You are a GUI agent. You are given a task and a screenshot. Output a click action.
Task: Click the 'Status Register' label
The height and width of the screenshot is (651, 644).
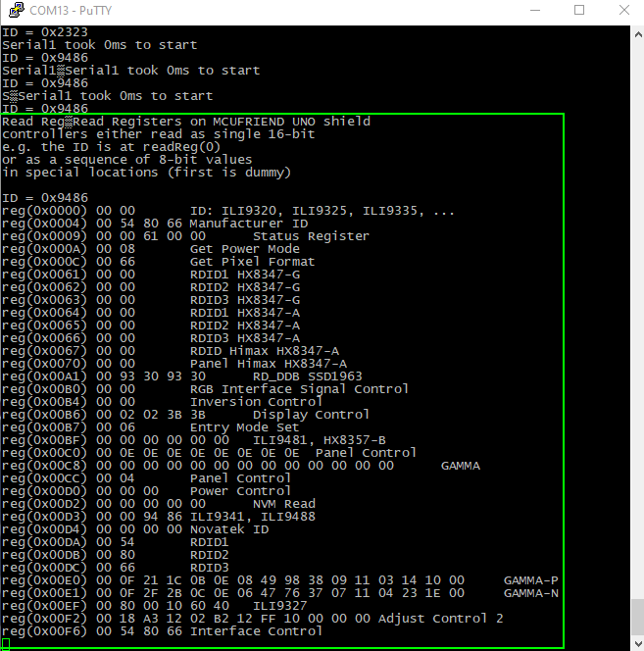click(311, 236)
